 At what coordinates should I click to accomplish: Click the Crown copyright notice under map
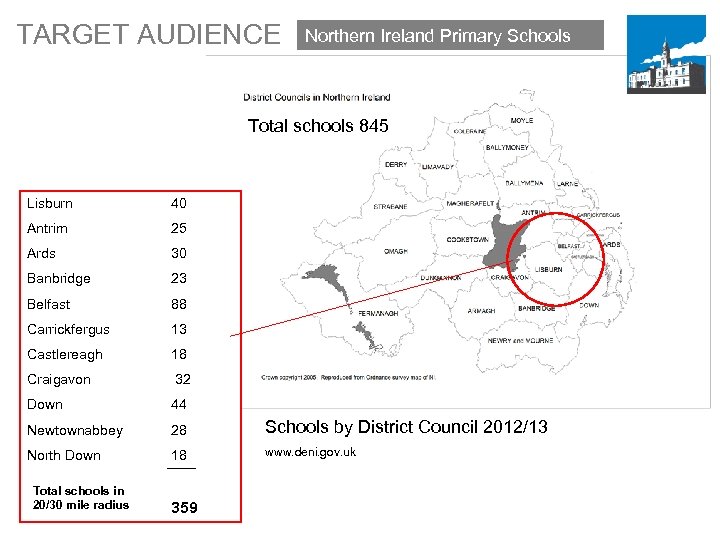[x=348, y=377]
